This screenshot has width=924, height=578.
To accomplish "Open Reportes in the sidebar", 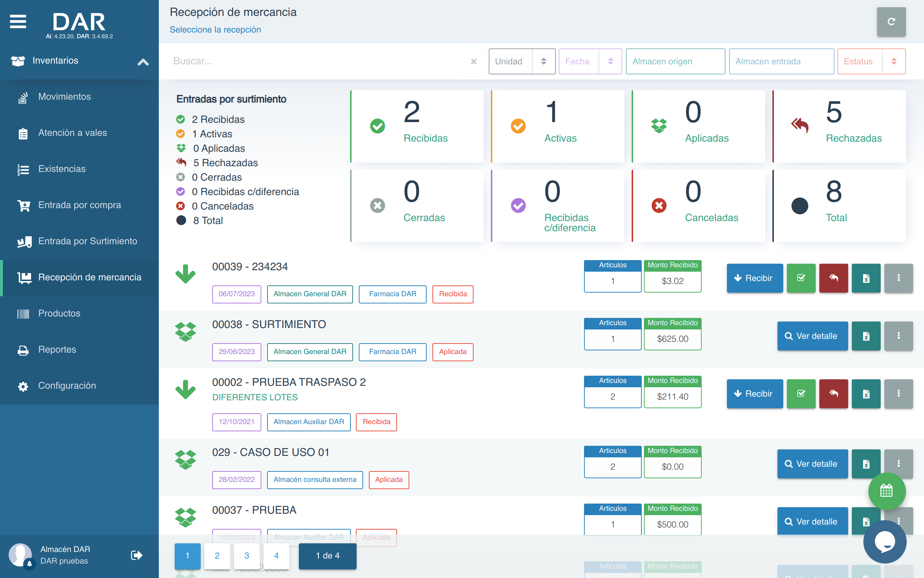I will pyautogui.click(x=79, y=350).
